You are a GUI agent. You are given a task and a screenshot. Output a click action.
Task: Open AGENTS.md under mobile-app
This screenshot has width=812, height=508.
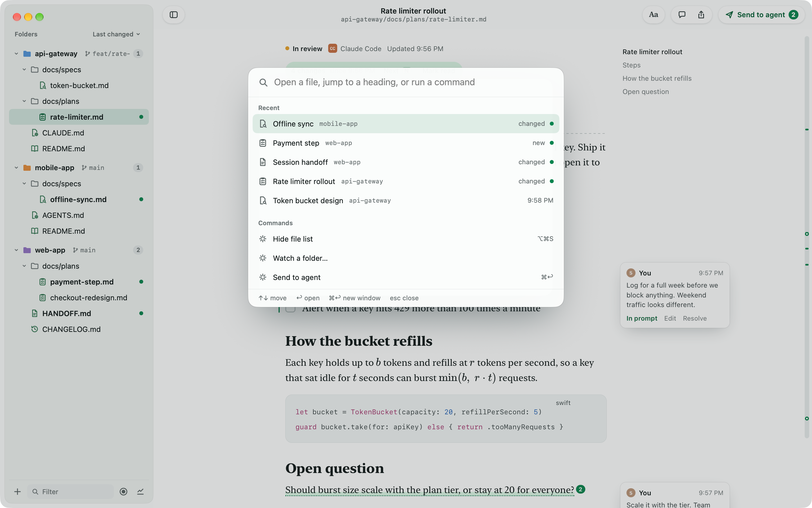[79, 215]
